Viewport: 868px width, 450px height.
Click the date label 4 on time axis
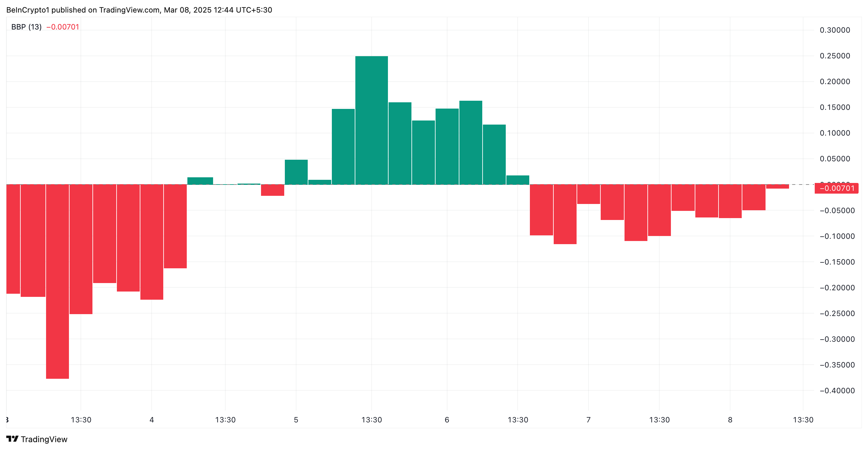152,420
